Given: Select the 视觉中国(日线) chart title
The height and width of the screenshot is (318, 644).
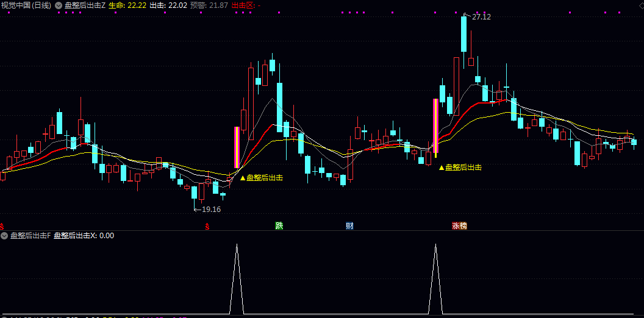Looking at the screenshot, I should [x=26, y=5].
